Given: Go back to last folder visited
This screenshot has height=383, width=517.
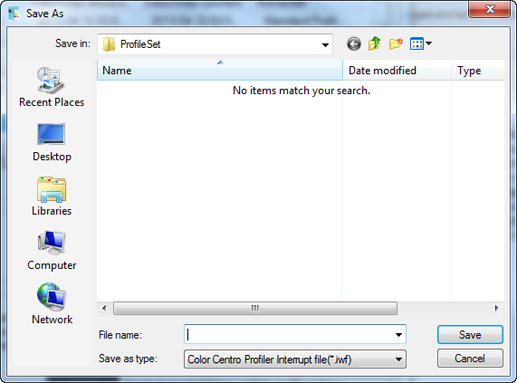Looking at the screenshot, I should point(354,44).
